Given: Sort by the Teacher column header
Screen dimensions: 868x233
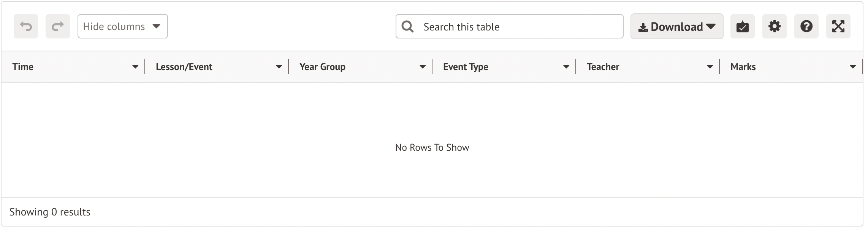Looking at the screenshot, I should click(x=603, y=67).
